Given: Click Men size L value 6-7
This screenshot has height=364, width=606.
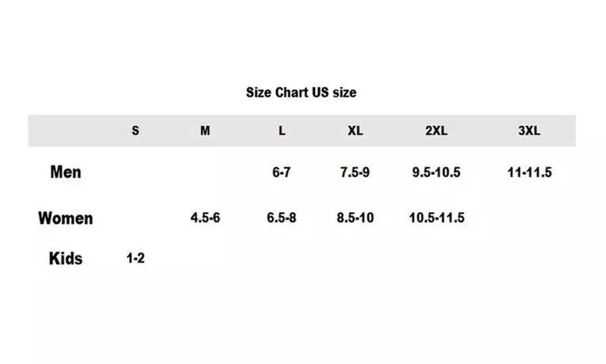Looking at the screenshot, I should [282, 172].
